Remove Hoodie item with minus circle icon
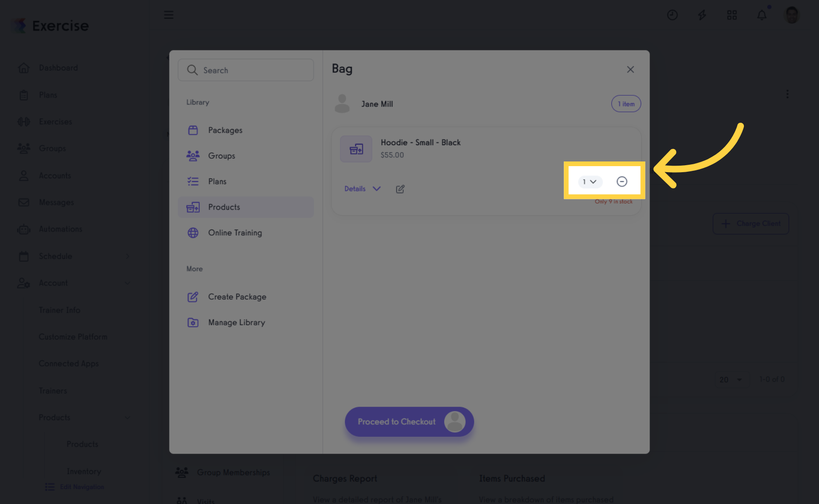Viewport: 819px width, 504px height. click(622, 182)
